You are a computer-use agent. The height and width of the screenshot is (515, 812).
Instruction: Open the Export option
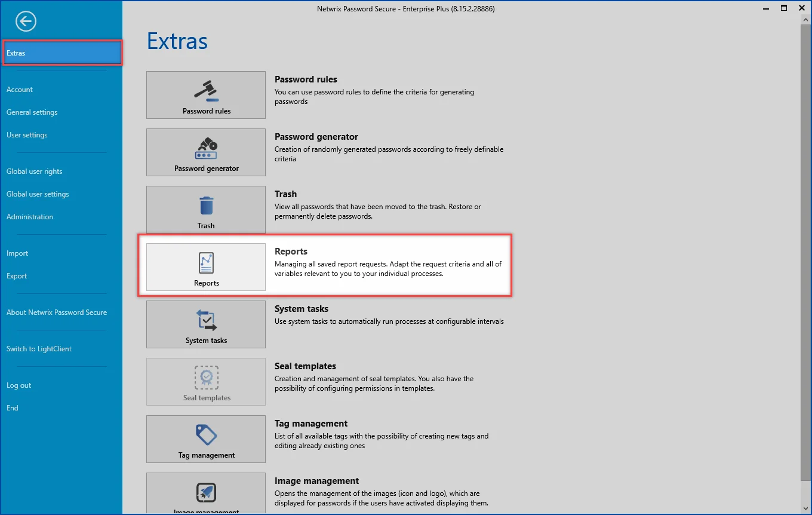point(17,276)
